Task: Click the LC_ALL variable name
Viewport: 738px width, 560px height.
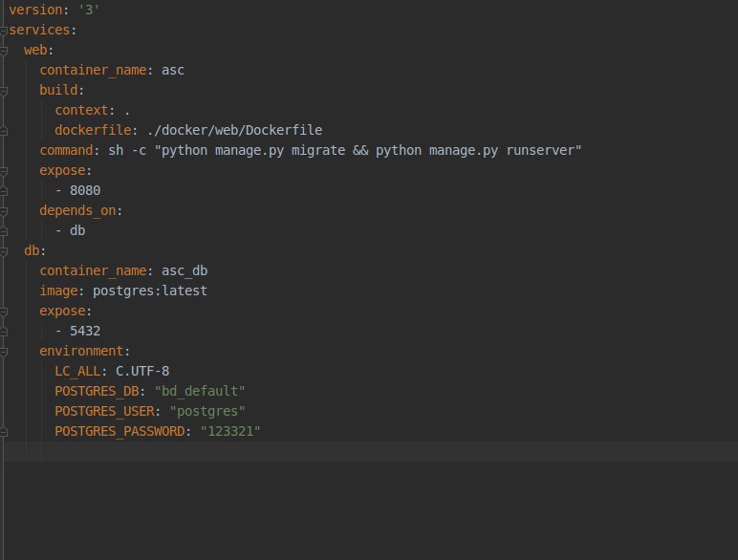Action: click(77, 372)
